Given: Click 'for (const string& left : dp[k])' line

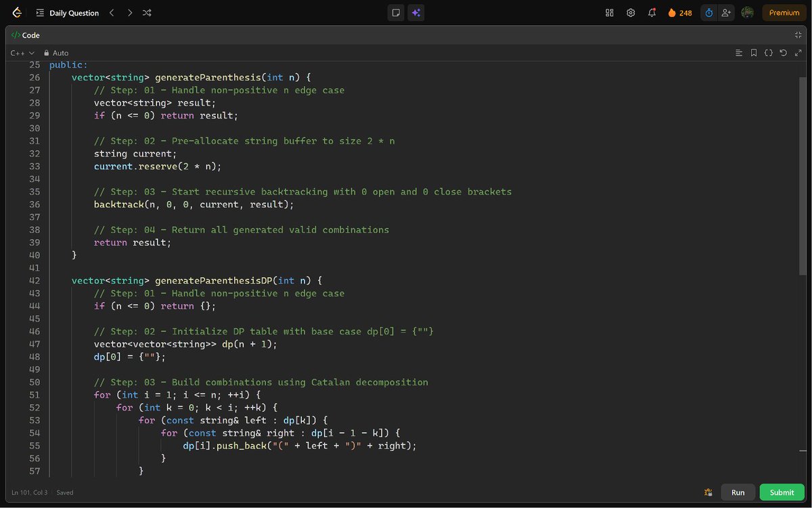Looking at the screenshot, I should [x=233, y=420].
